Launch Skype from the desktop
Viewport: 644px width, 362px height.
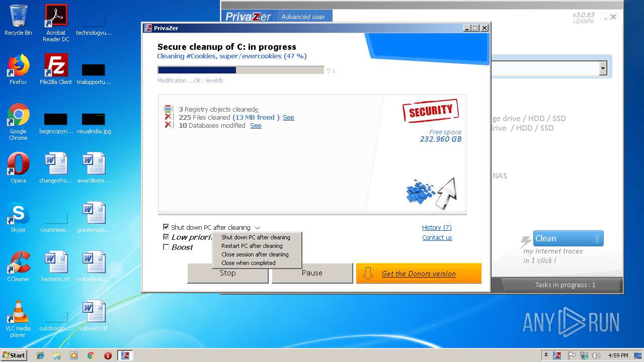(x=18, y=217)
